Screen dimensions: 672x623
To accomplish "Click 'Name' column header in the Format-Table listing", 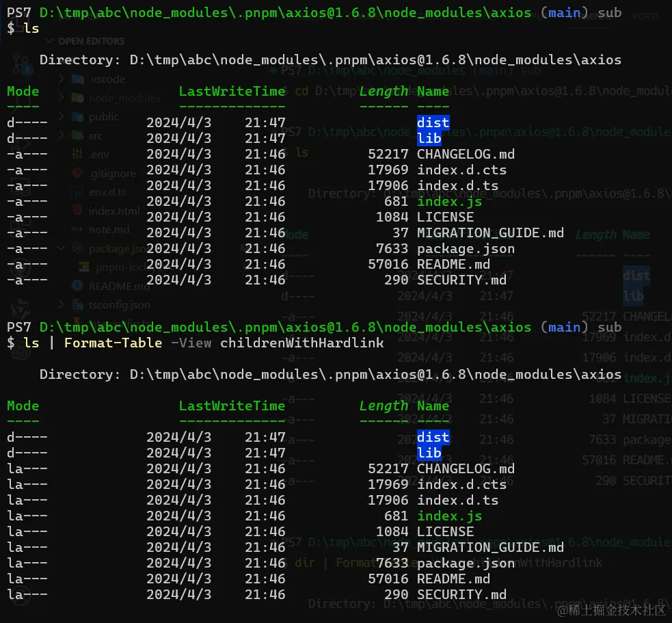I will point(433,406).
